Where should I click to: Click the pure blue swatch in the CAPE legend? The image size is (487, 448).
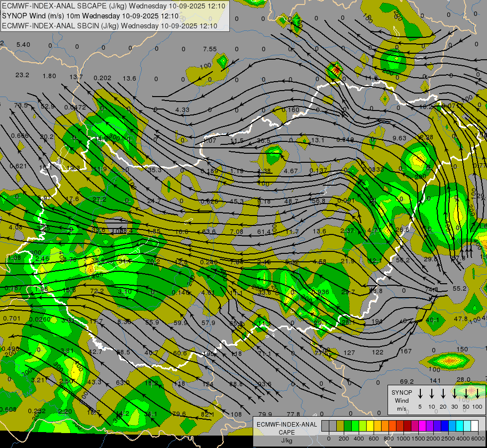444,426
